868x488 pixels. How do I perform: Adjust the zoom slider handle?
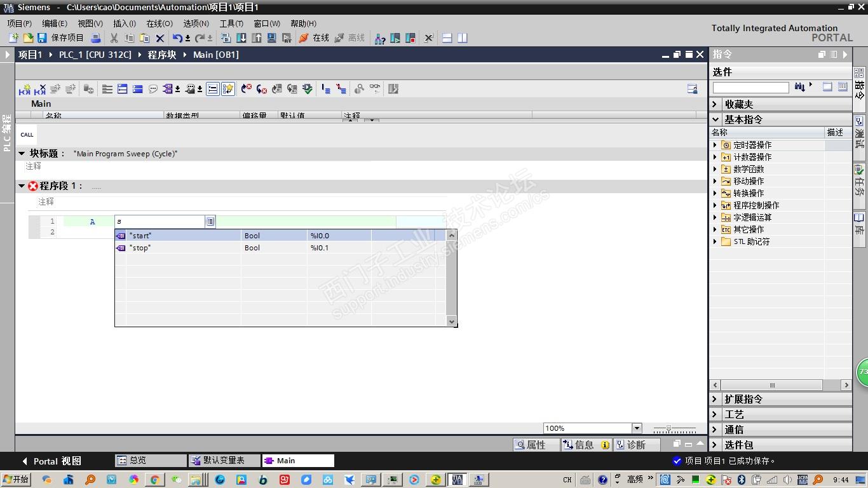tap(668, 429)
